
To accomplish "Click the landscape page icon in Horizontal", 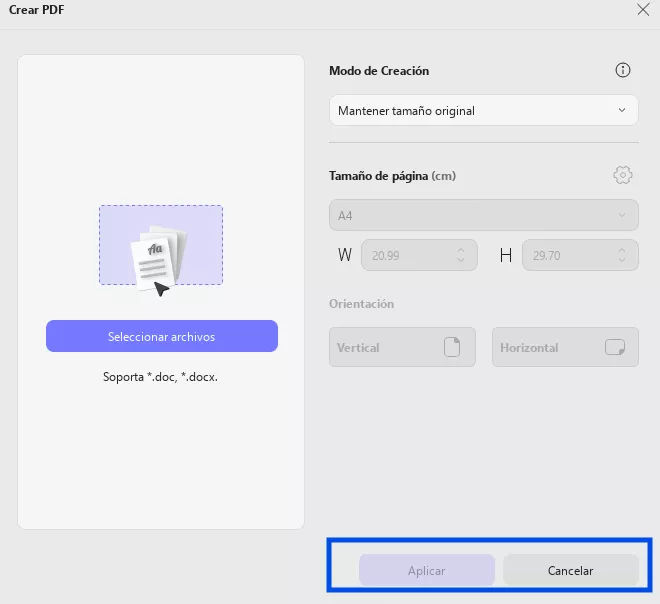I will tap(615, 347).
